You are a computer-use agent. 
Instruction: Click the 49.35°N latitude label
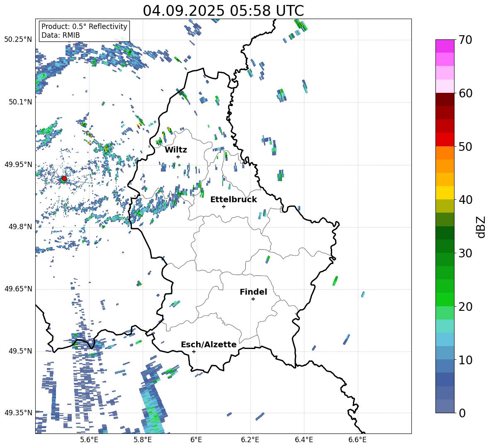[18, 413]
